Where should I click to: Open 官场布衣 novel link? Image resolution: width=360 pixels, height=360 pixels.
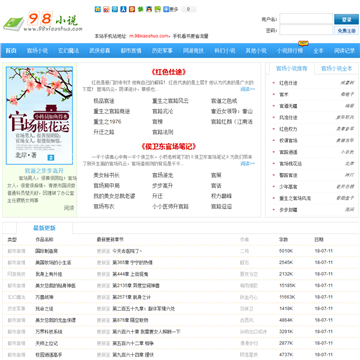coord(104,207)
